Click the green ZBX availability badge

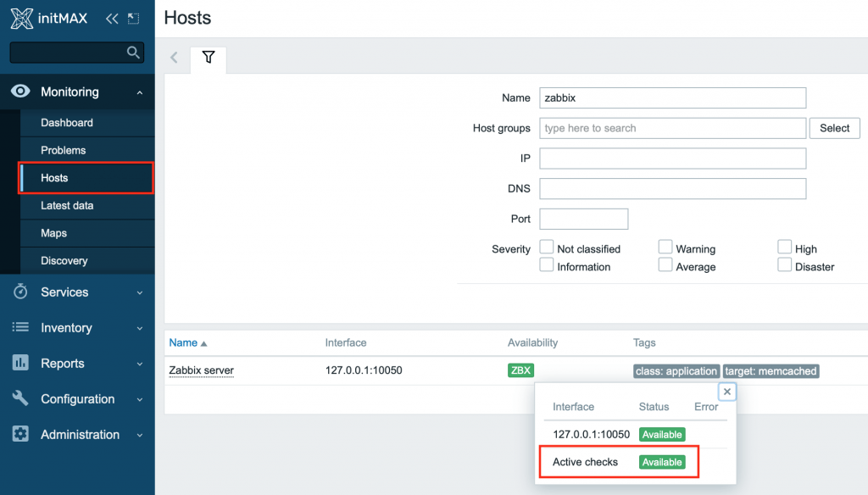[x=520, y=370]
